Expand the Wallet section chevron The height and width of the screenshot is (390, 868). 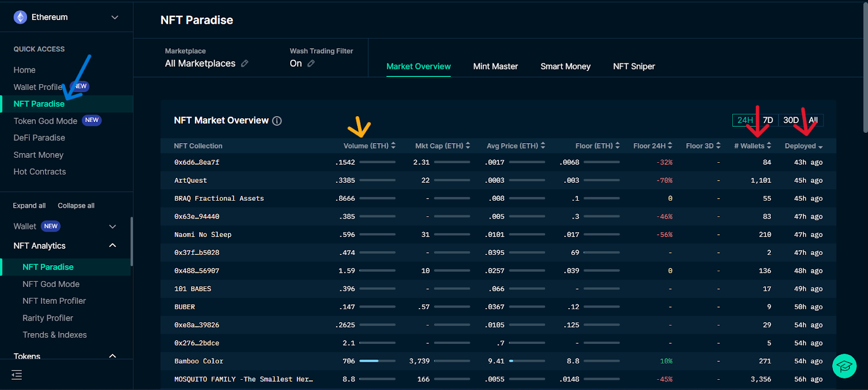113,226
